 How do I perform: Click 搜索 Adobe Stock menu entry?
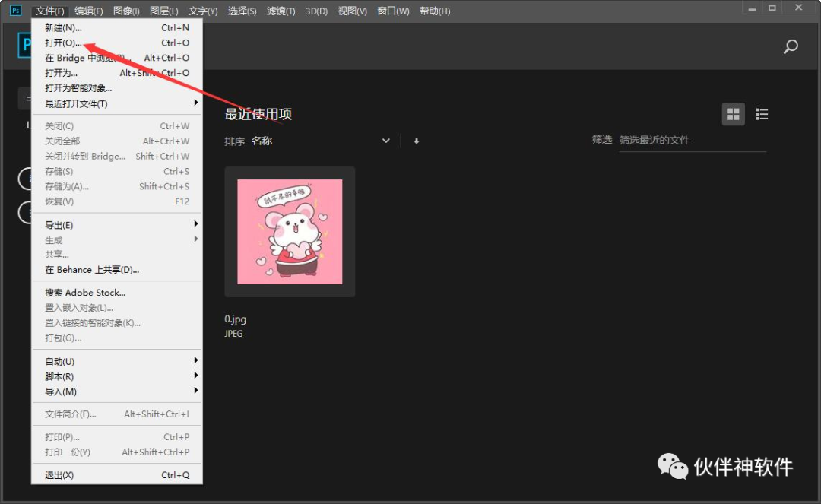pyautogui.click(x=84, y=292)
